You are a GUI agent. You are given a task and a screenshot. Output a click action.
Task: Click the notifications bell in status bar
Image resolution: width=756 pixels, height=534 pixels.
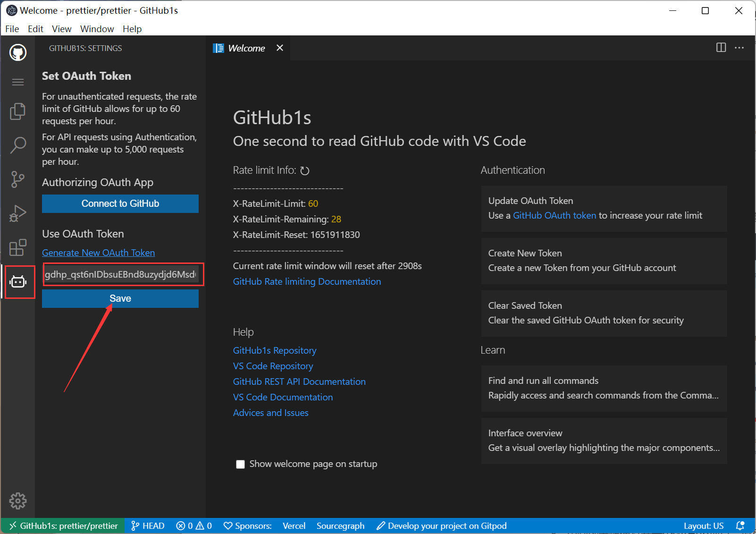(x=740, y=526)
